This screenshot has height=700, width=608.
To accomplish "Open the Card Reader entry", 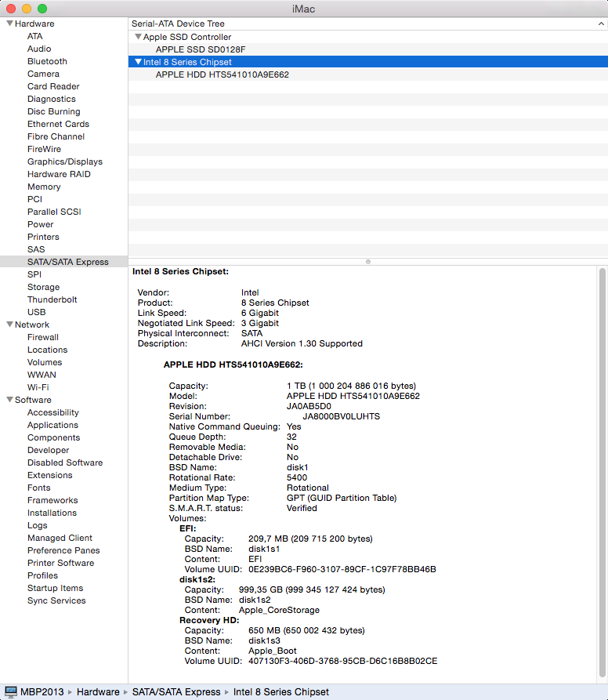I will tap(53, 86).
